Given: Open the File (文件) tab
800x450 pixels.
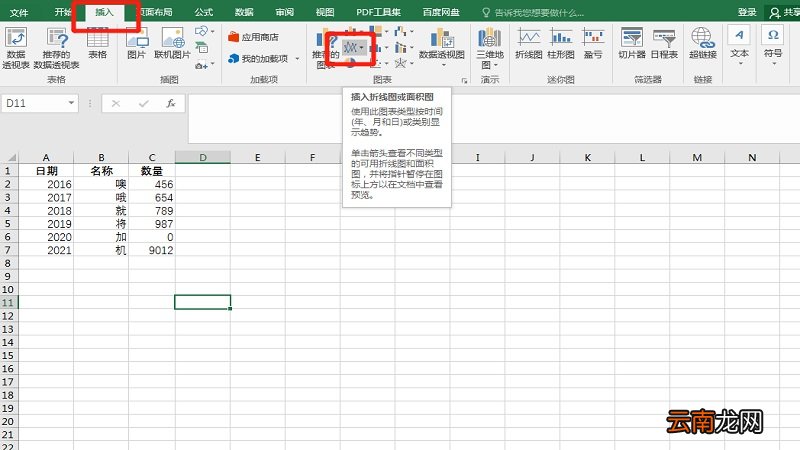Looking at the screenshot, I should [19, 12].
